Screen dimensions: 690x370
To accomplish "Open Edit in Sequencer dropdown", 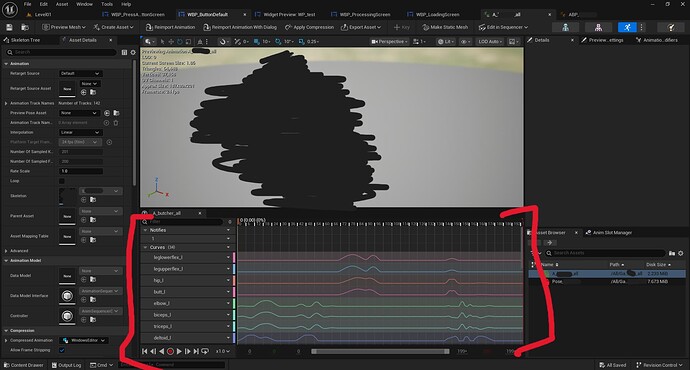I will [503, 27].
